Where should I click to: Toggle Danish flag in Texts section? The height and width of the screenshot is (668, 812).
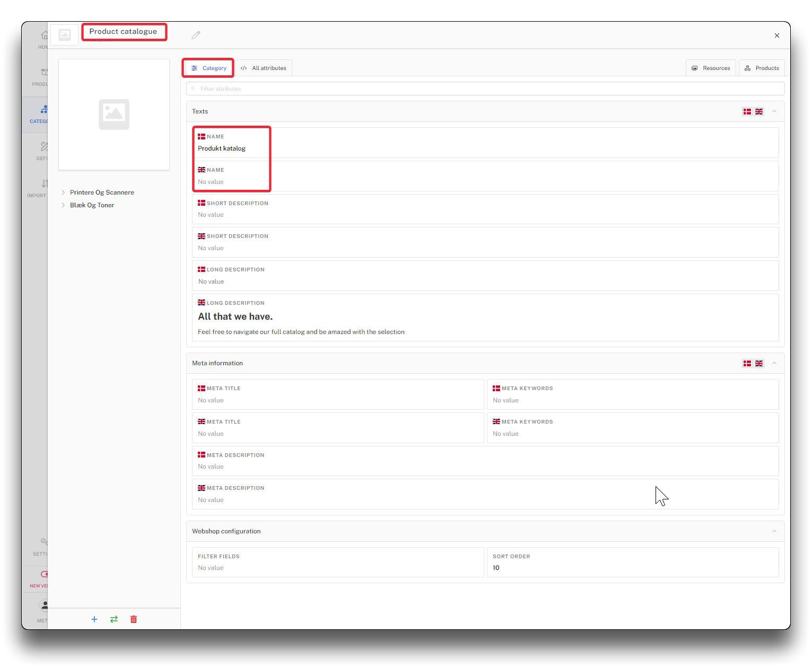pyautogui.click(x=747, y=112)
